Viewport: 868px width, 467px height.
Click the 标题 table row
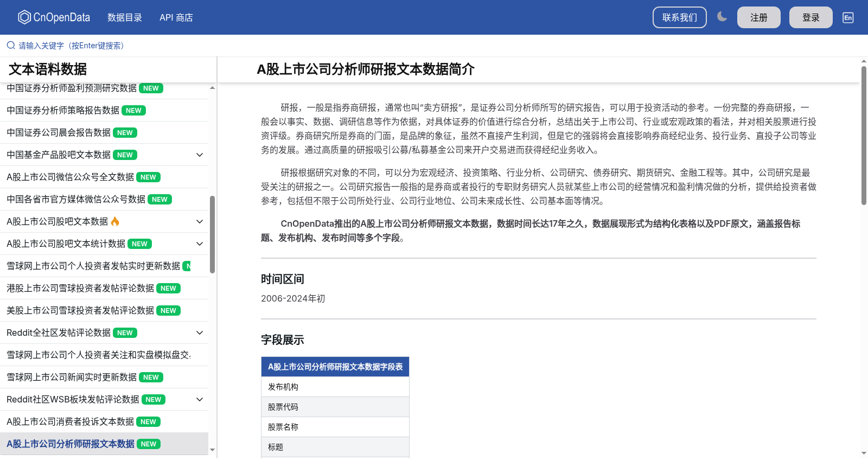tap(335, 447)
